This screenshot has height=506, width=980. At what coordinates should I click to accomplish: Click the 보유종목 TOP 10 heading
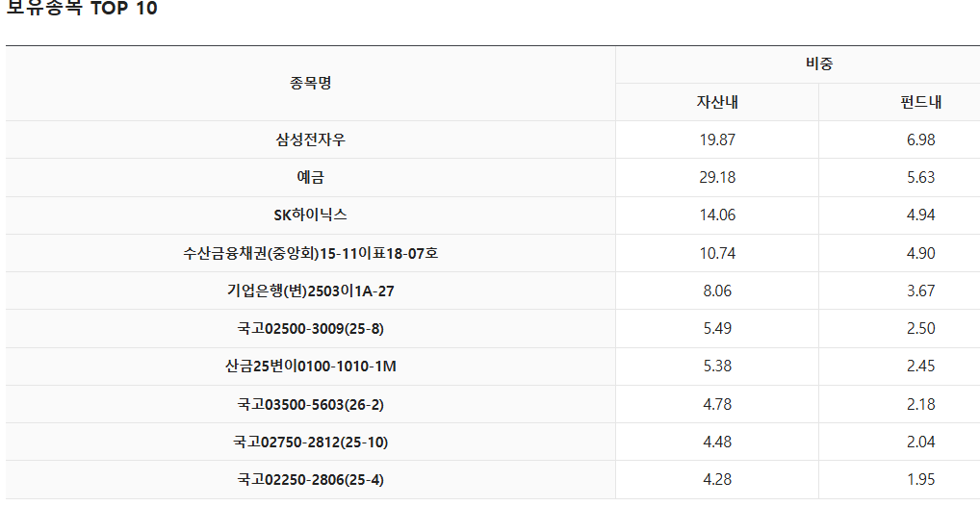tap(81, 8)
